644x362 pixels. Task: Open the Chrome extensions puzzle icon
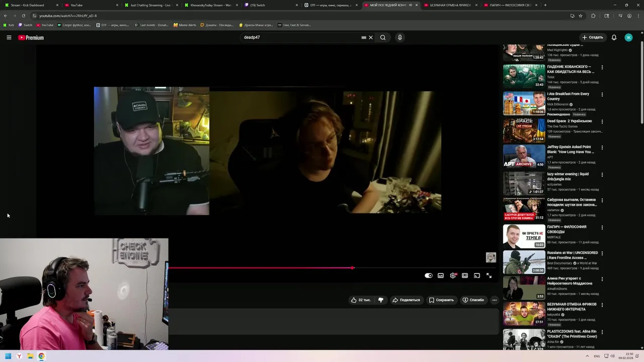point(593,16)
